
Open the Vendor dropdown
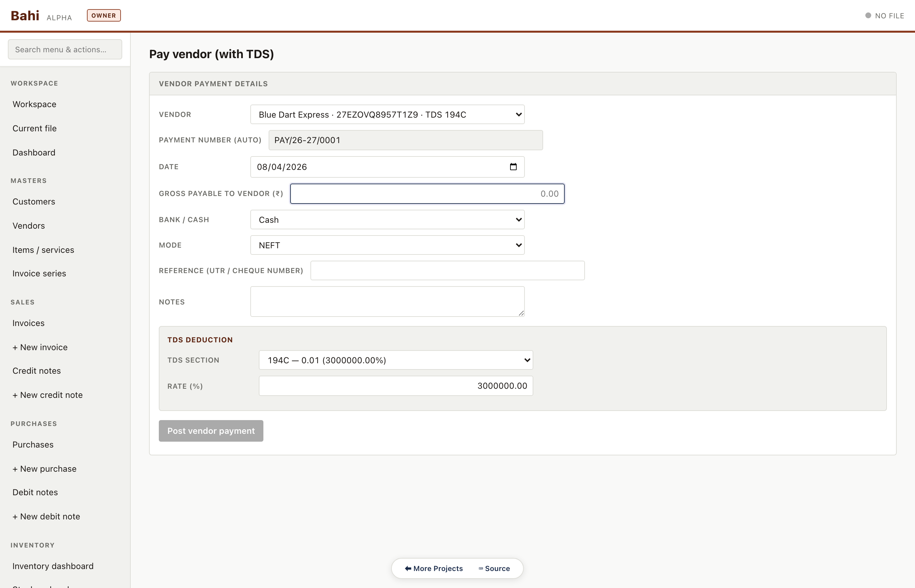[387, 114]
